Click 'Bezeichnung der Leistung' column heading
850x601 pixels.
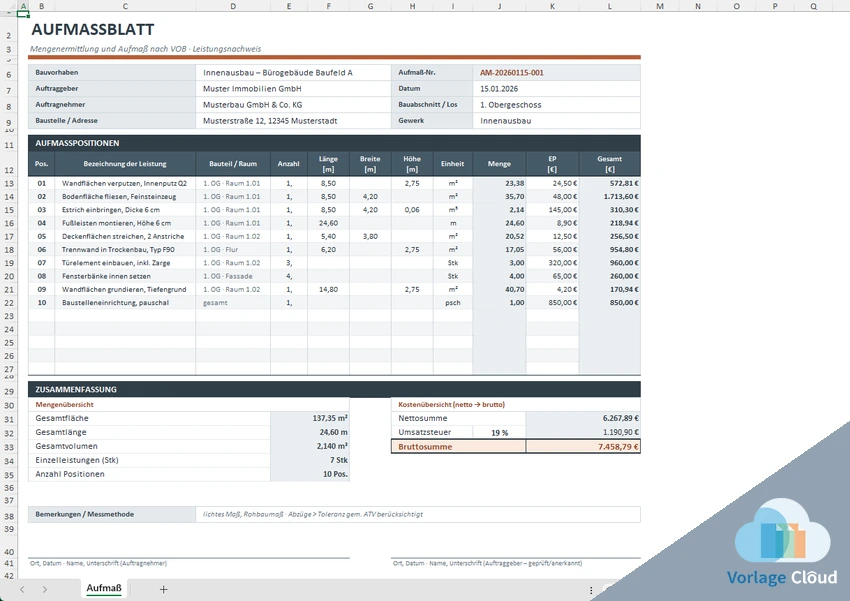(125, 164)
